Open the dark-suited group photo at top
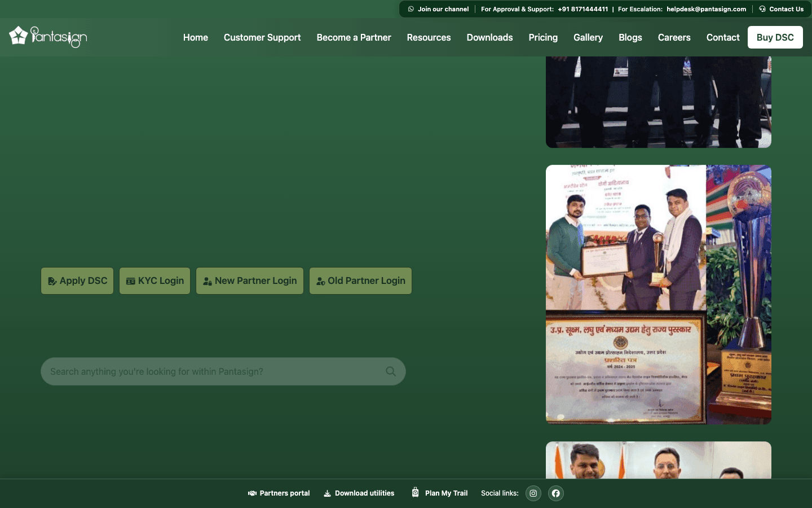 [x=659, y=102]
